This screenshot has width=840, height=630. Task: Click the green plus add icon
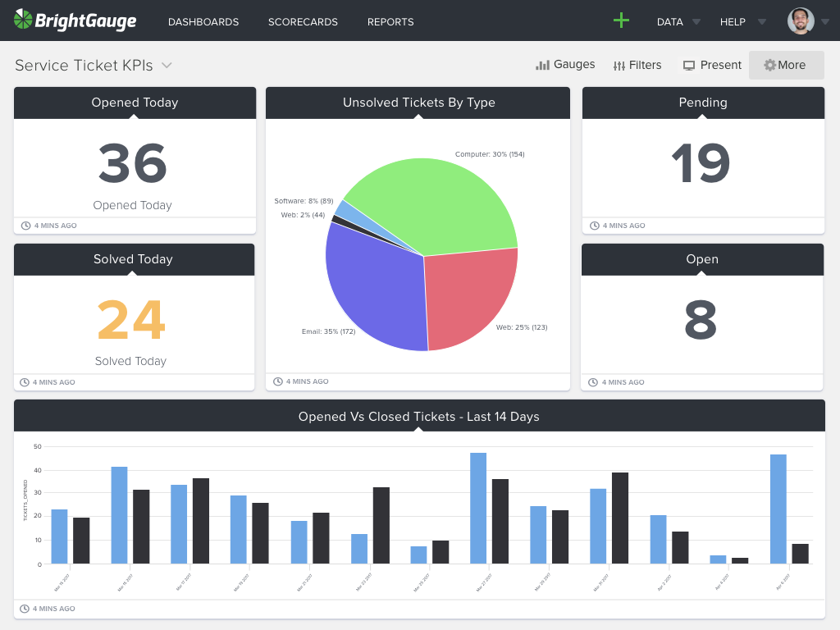coord(621,21)
